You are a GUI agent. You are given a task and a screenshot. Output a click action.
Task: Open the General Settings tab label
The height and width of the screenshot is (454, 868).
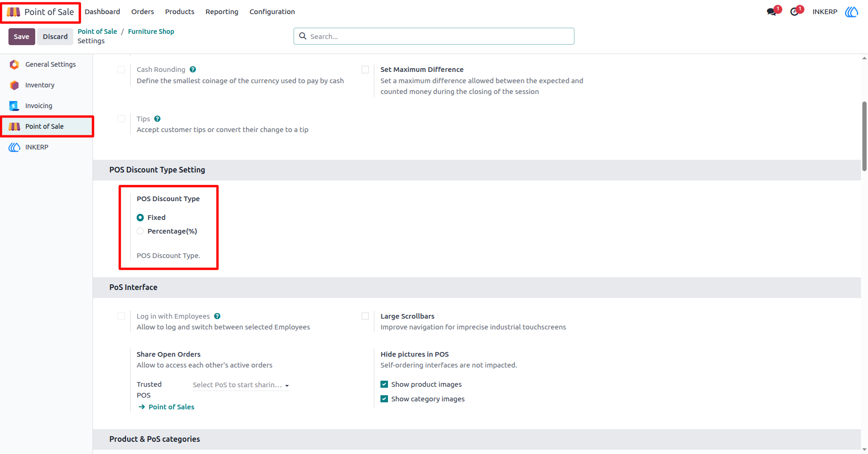[51, 64]
